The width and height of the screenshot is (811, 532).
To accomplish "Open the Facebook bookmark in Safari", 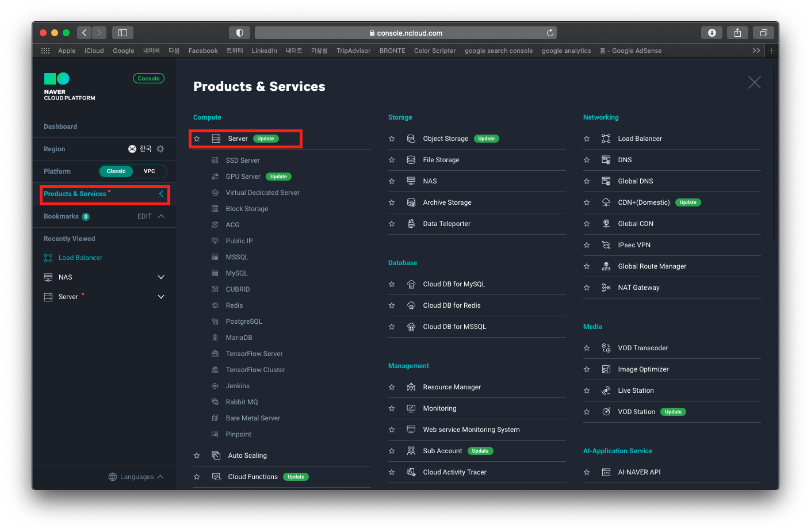I will pos(203,51).
